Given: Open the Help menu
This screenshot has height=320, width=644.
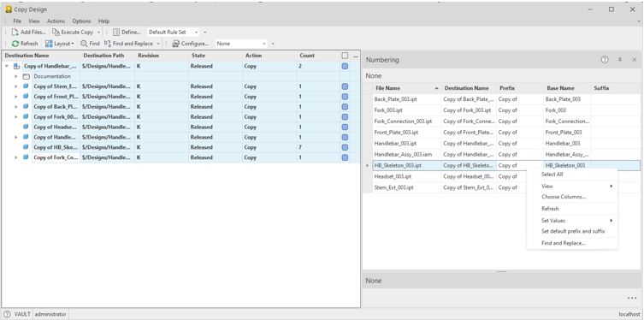Looking at the screenshot, I should coord(103,21).
